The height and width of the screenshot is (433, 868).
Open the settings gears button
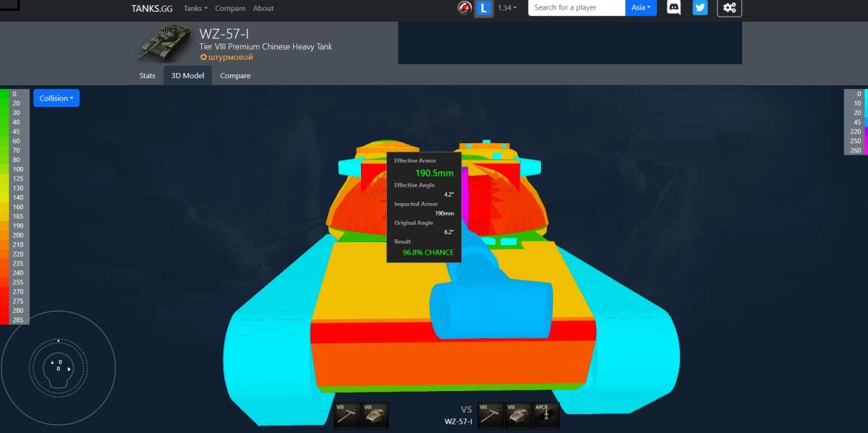[729, 8]
